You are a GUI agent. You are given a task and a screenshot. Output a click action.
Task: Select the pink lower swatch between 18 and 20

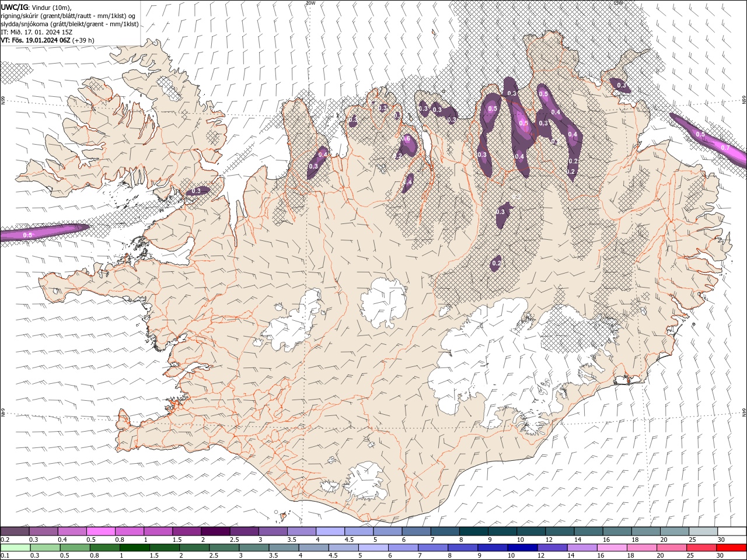(641, 548)
